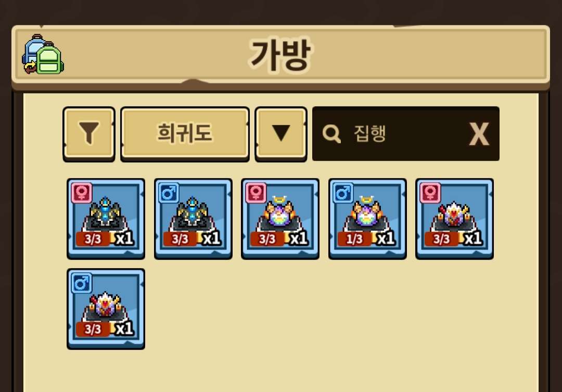Select the female red-crested creature card
Image resolution: width=562 pixels, height=392 pixels.
click(x=454, y=219)
